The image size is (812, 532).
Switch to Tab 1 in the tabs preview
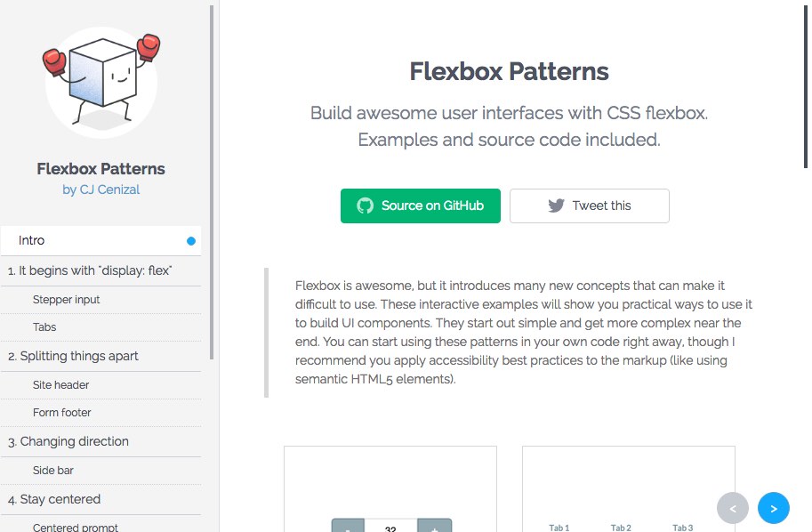tap(559, 527)
